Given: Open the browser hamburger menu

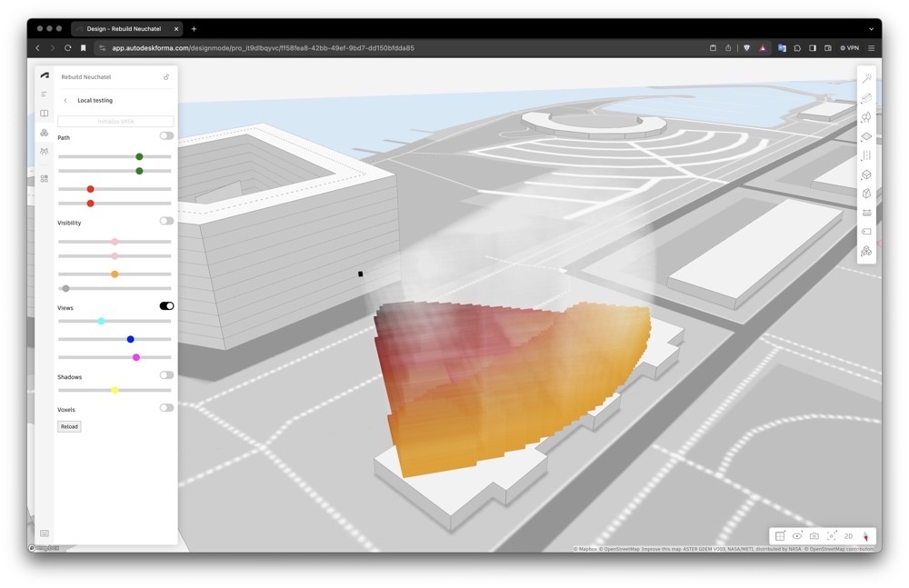Looking at the screenshot, I should coord(871,48).
